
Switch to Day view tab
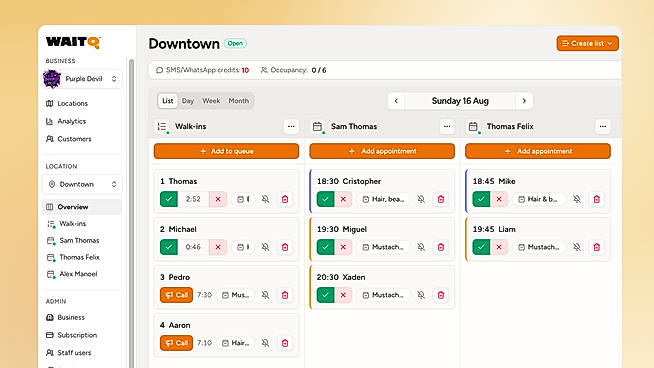pos(188,101)
